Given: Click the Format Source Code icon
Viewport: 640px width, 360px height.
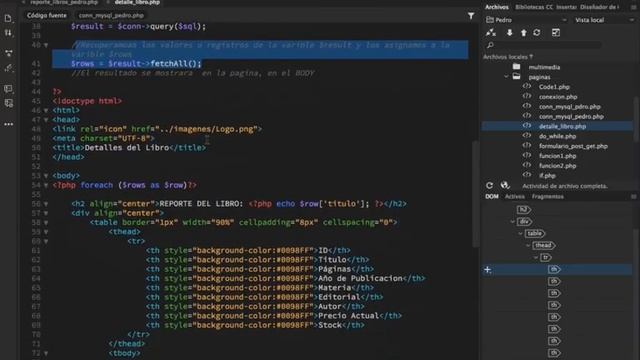Looking at the screenshot, I should coord(8,68).
